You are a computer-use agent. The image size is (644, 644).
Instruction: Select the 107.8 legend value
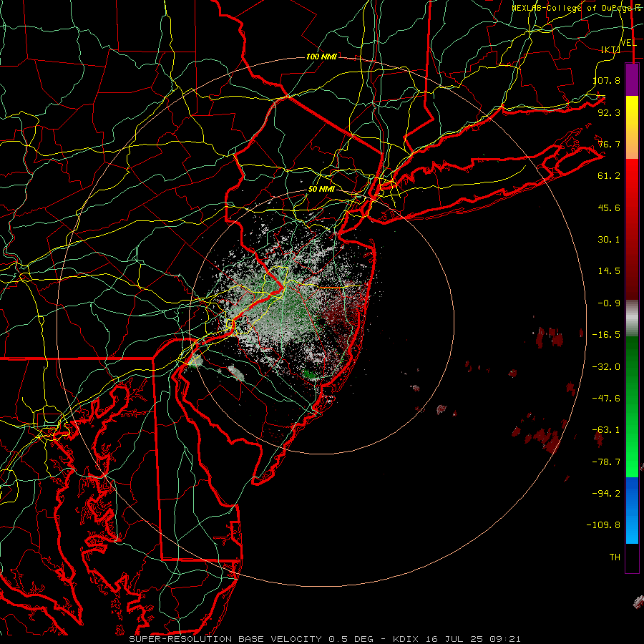click(607, 80)
